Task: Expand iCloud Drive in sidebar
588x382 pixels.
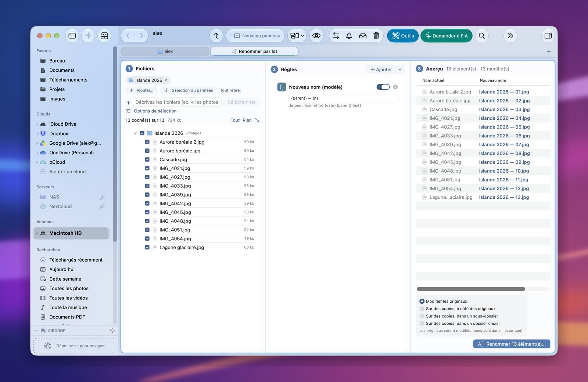Action: (x=37, y=124)
